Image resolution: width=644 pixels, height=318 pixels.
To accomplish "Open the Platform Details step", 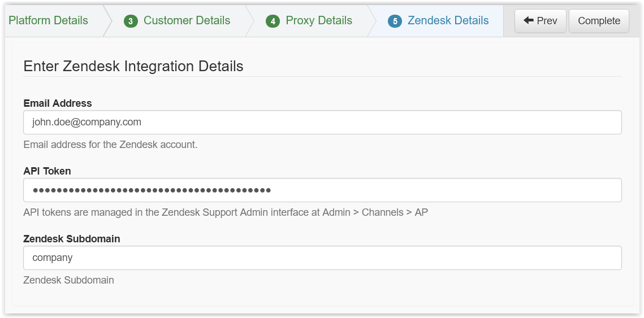I will click(x=48, y=20).
